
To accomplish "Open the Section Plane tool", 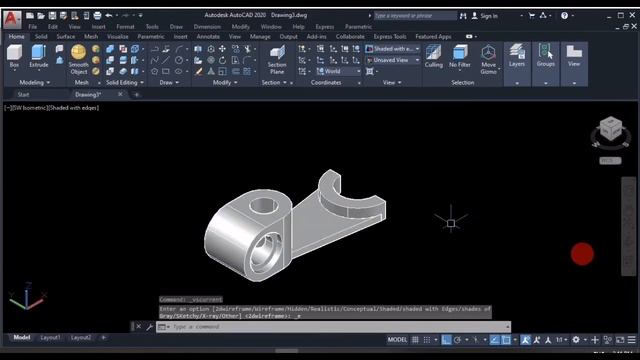I will pos(277,60).
